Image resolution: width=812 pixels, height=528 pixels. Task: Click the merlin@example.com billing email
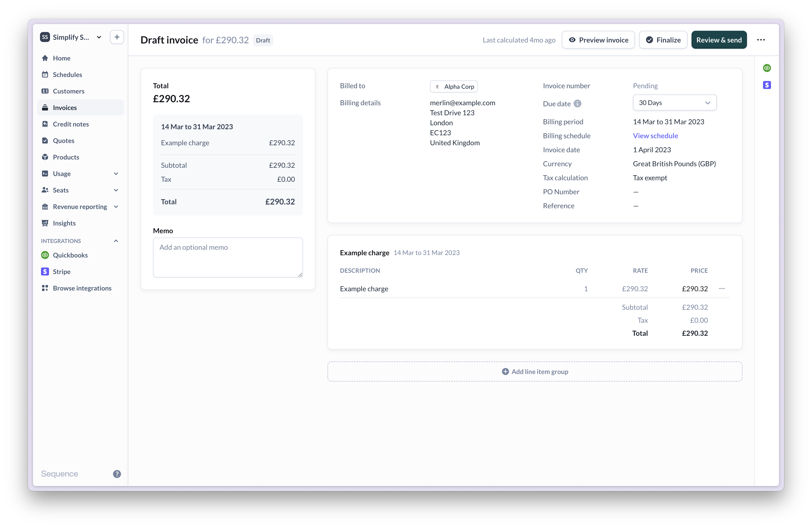(x=462, y=103)
